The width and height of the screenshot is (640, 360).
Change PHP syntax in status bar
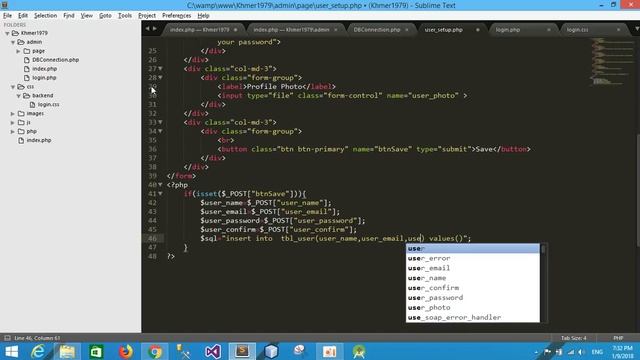point(618,338)
